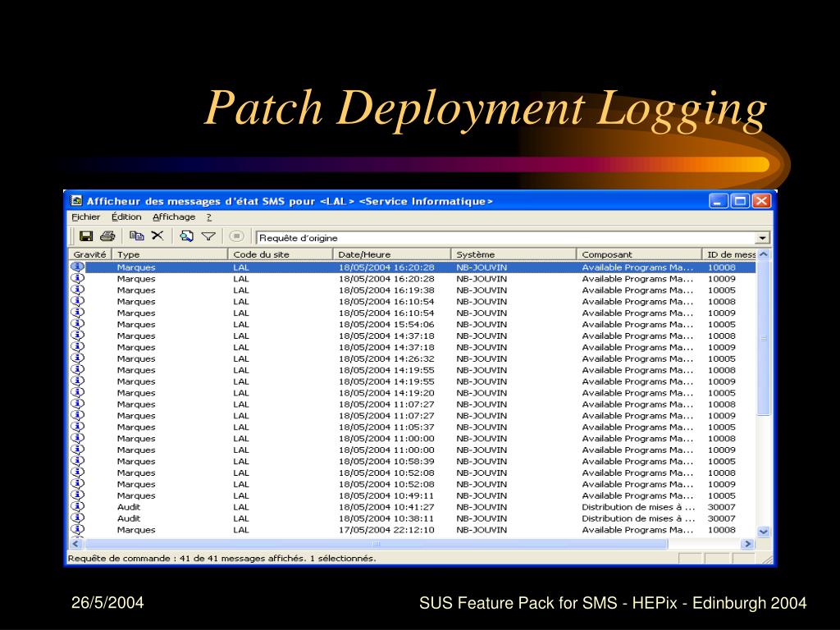Maximize the SMS message viewer window

coord(740,202)
